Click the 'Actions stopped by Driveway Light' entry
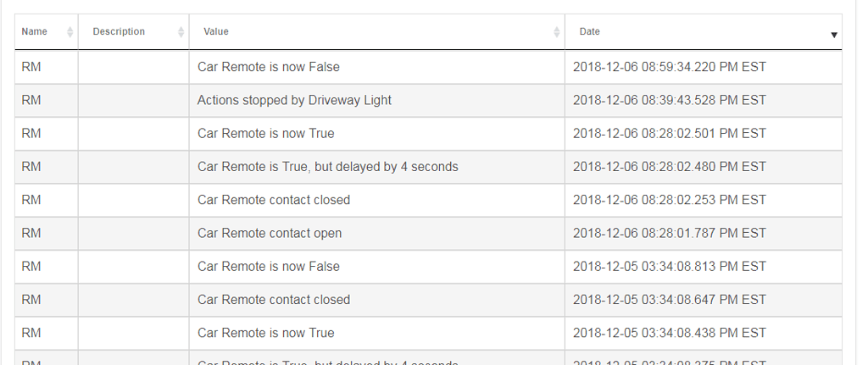 [294, 100]
